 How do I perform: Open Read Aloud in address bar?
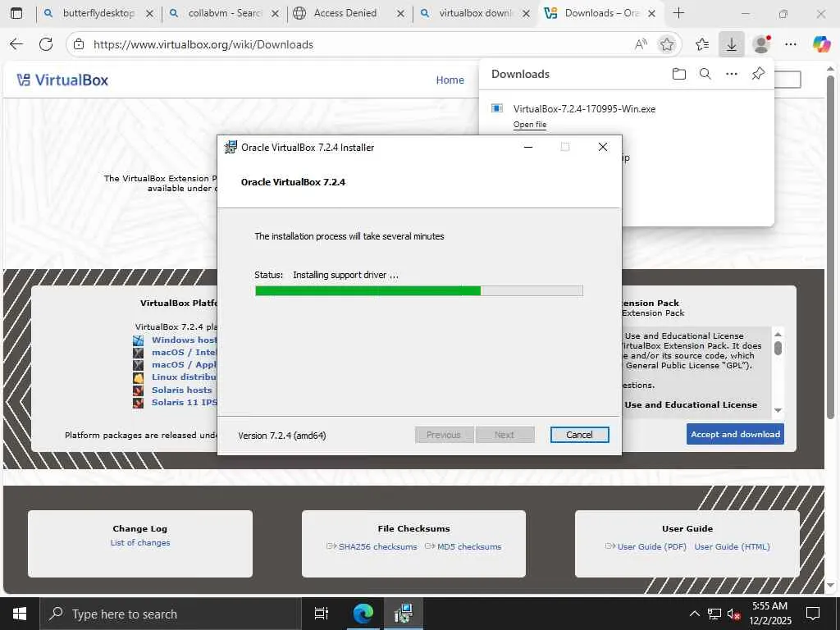[641, 44]
